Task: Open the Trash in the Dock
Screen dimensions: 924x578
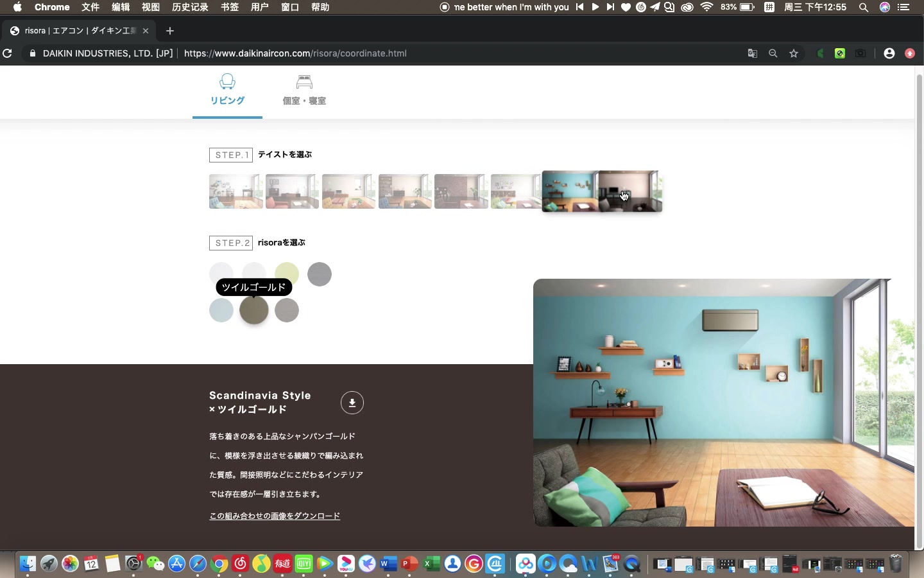Action: click(896, 564)
